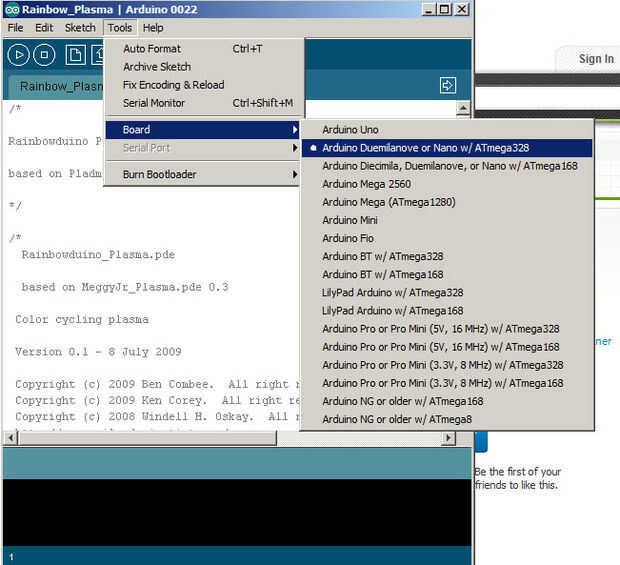The height and width of the screenshot is (565, 620).
Task: Select the Arduino Fio board
Action: tap(447, 238)
